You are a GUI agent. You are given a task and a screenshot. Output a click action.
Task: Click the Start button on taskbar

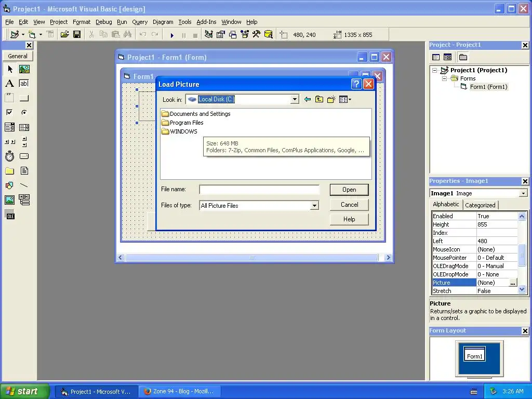(x=24, y=391)
